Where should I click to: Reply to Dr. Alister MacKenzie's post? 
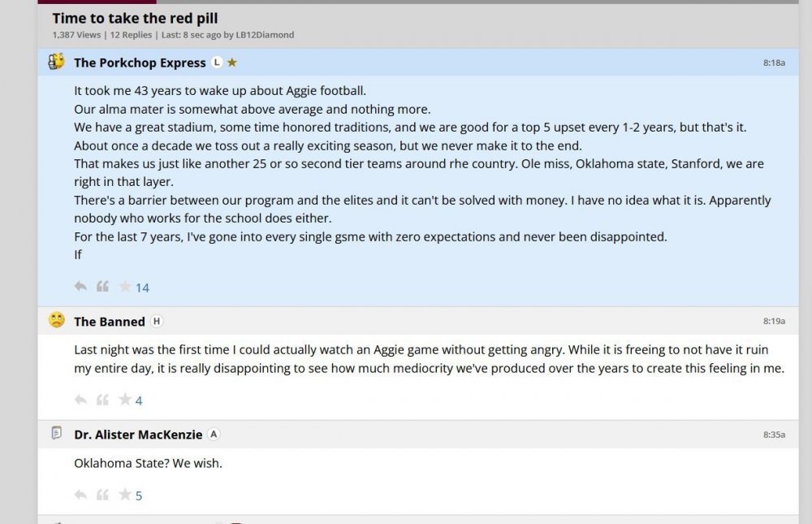(80, 495)
